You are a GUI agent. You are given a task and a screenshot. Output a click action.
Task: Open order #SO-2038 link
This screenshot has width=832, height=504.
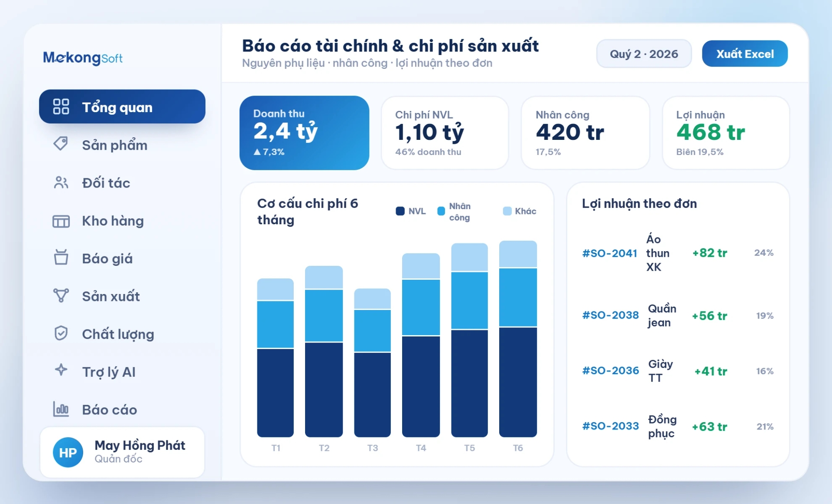(611, 315)
